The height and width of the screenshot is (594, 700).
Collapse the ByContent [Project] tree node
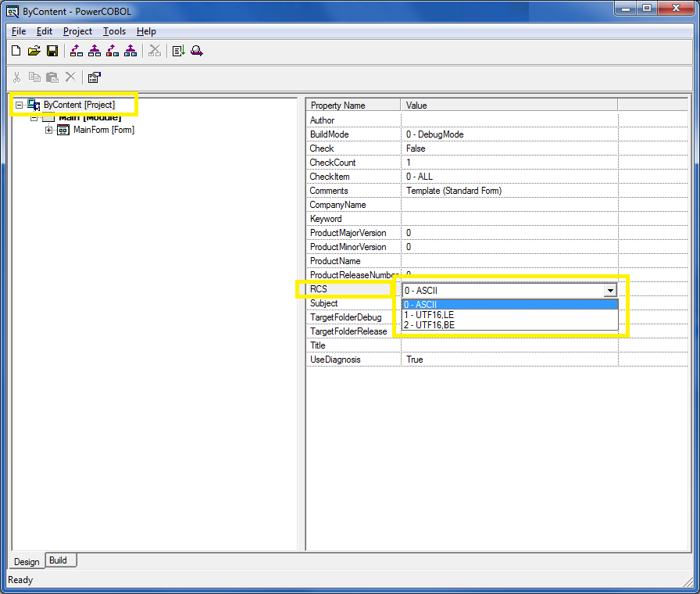point(19,106)
